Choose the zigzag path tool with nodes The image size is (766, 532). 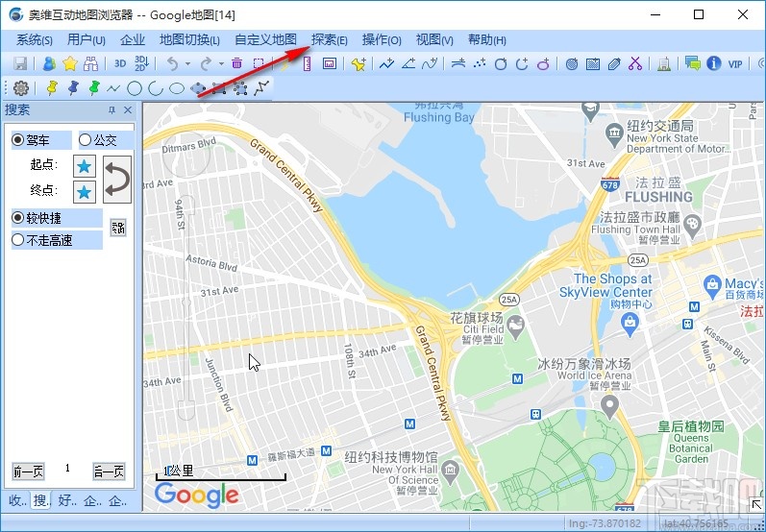[261, 87]
